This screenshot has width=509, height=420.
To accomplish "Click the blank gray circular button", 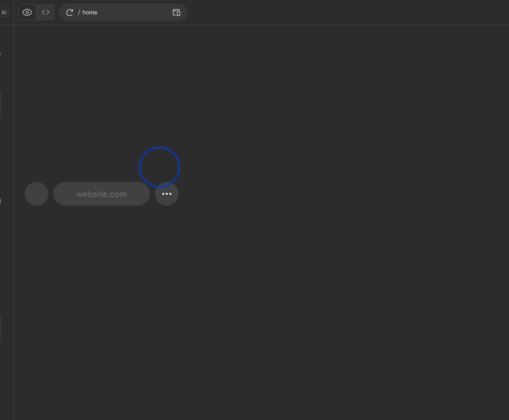I will click(36, 194).
